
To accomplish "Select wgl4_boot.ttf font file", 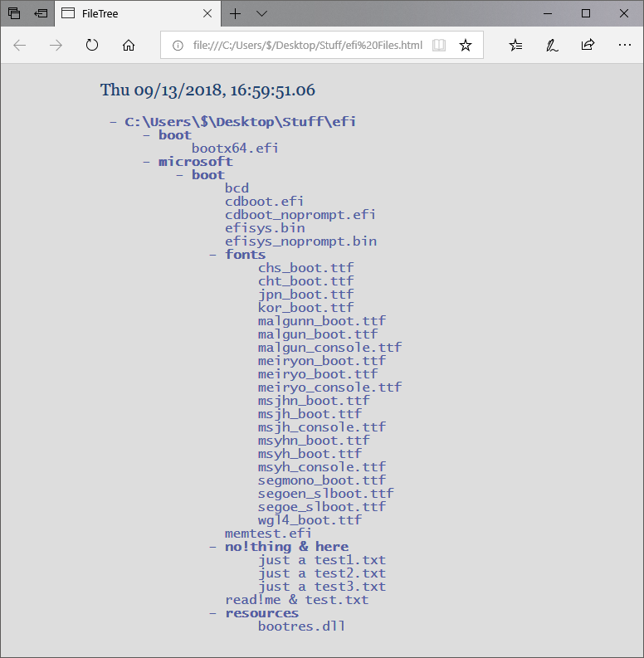I will [310, 520].
